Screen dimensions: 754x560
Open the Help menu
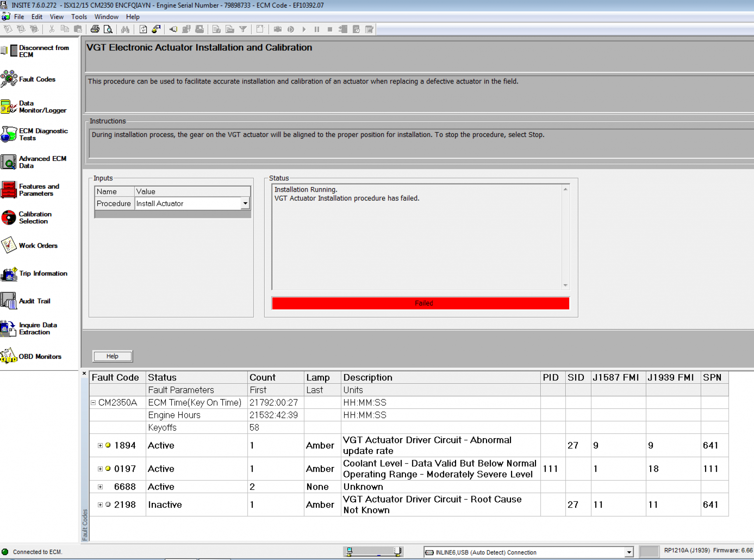133,17
